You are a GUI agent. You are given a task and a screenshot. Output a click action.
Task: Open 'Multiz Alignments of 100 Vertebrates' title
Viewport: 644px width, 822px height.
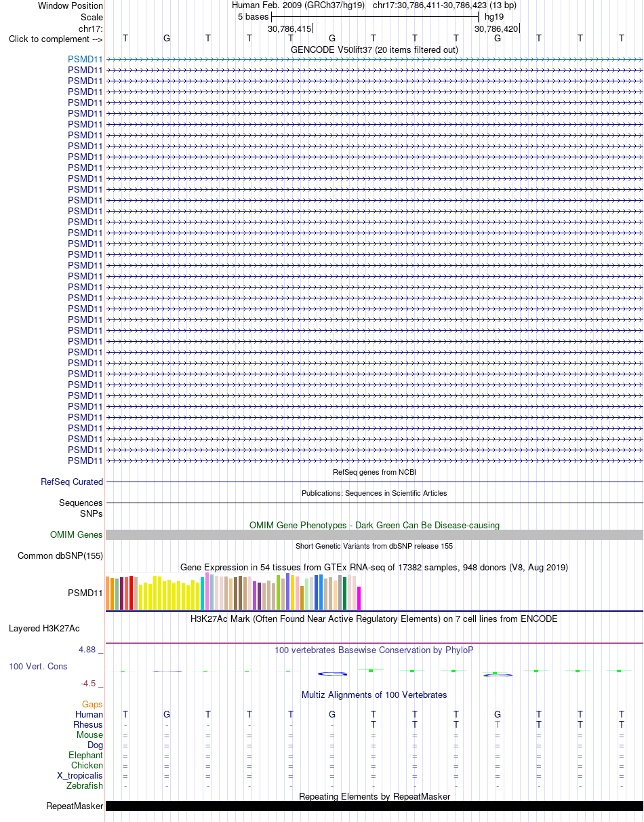374,694
